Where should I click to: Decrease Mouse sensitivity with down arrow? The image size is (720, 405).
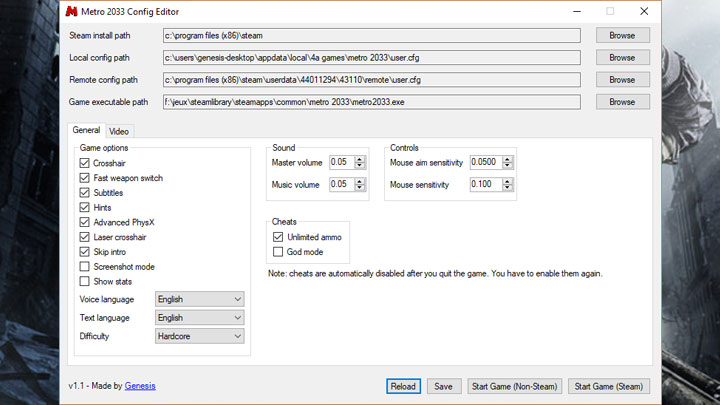507,187
